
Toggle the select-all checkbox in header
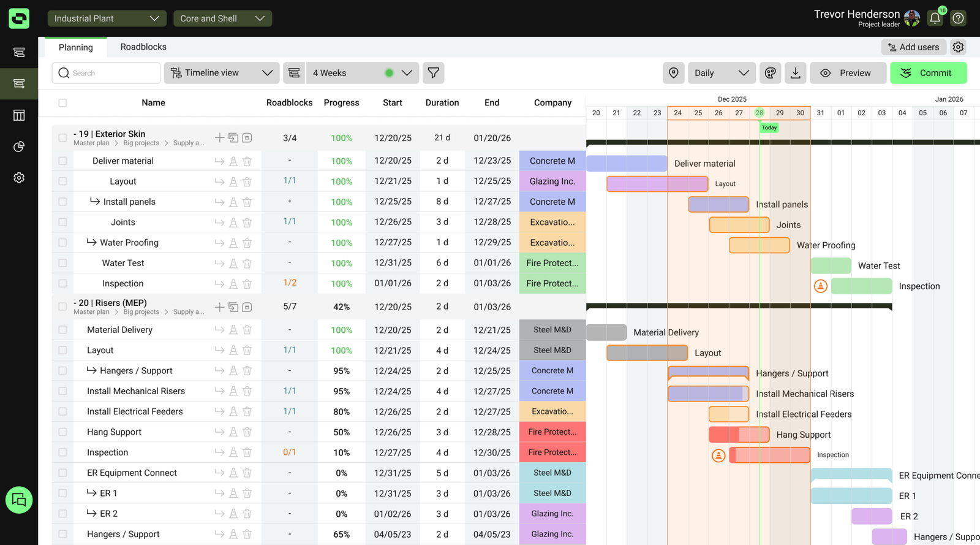point(62,103)
